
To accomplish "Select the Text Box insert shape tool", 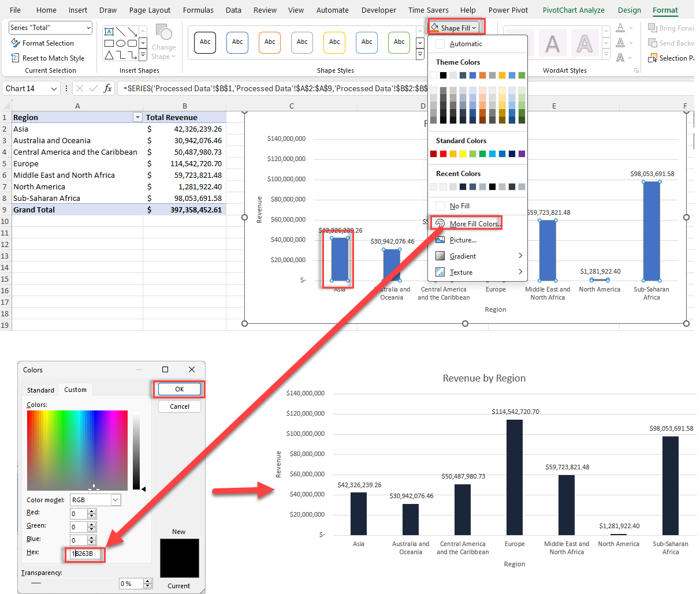I will point(109,32).
